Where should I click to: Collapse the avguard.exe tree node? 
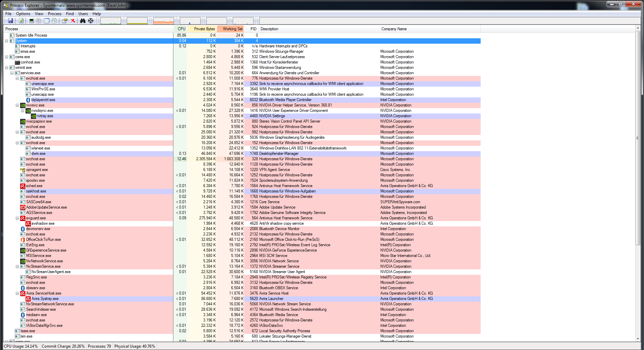pyautogui.click(x=17, y=218)
